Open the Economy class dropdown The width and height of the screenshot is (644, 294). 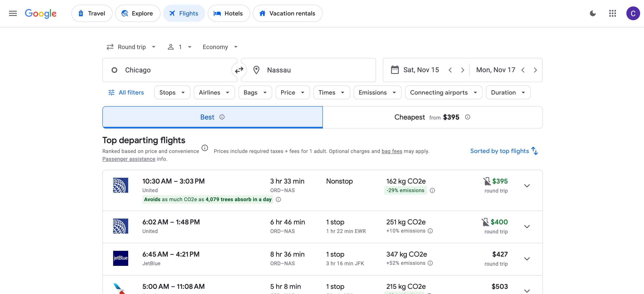[220, 47]
